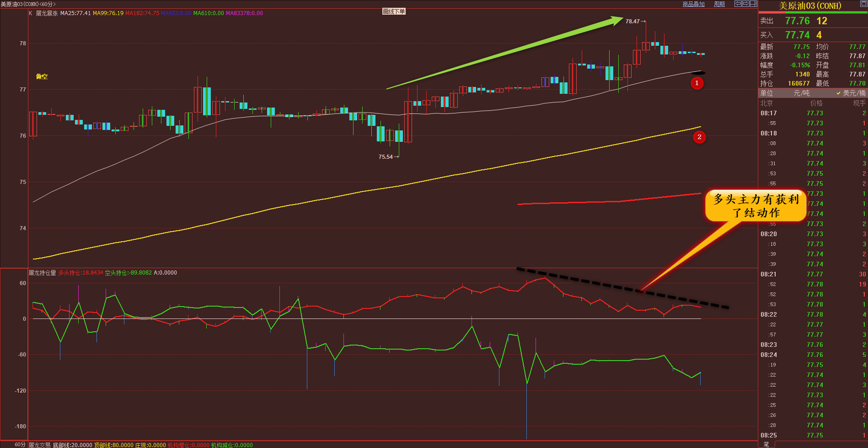Image resolution: width=868 pixels, height=448 pixels.
Task: Click the 幅度 value -0.15%
Action: [x=800, y=65]
